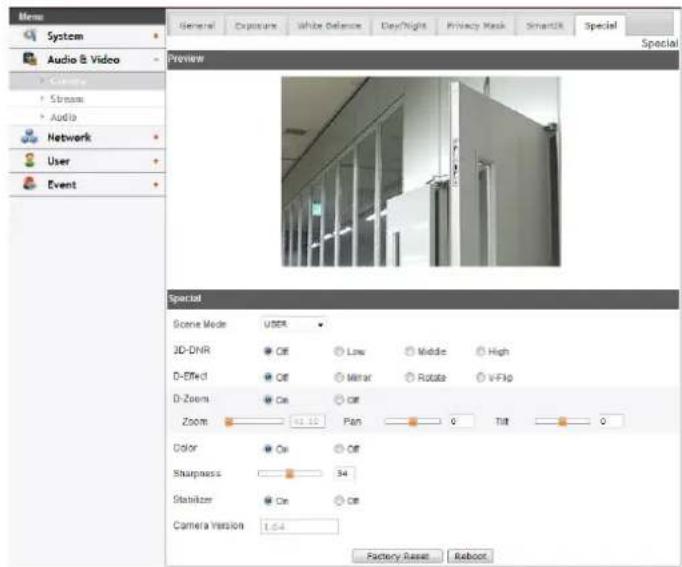Click the camera preview image
Screen dimensions: 682x567
point(421,171)
